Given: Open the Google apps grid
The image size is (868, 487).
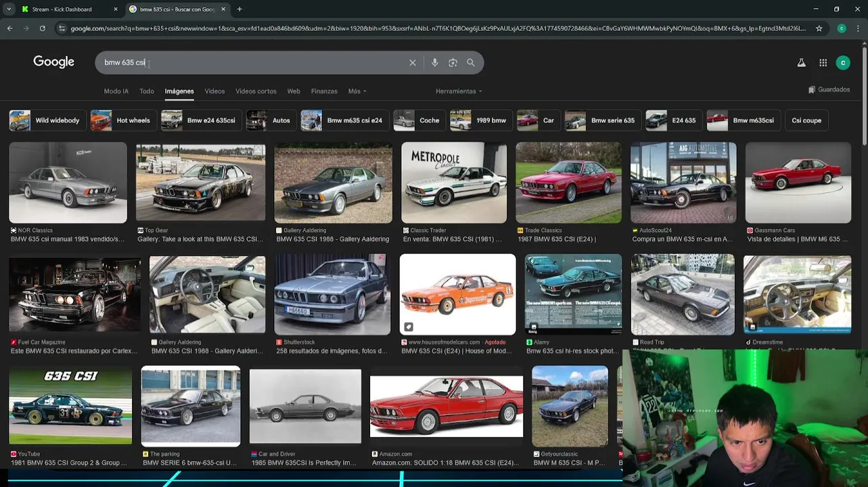Looking at the screenshot, I should point(823,62).
